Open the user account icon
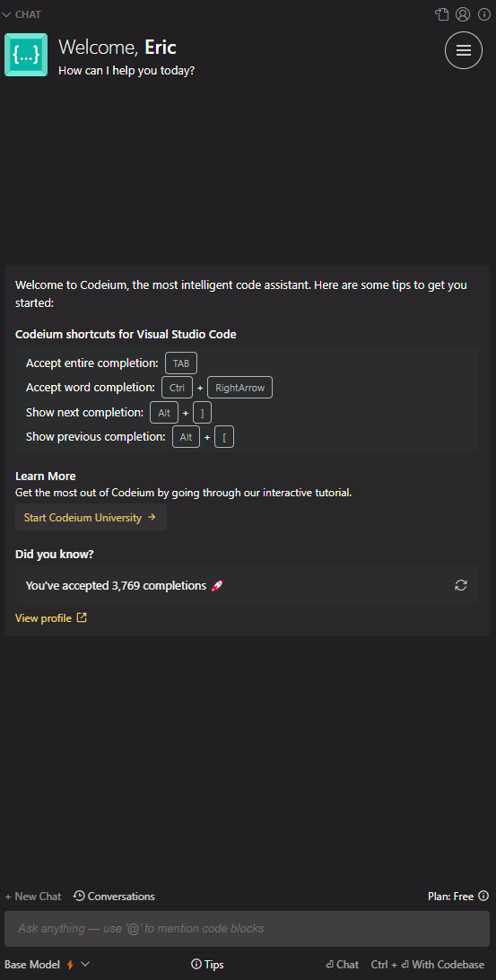Viewport: 496px width, 980px height. pyautogui.click(x=463, y=14)
